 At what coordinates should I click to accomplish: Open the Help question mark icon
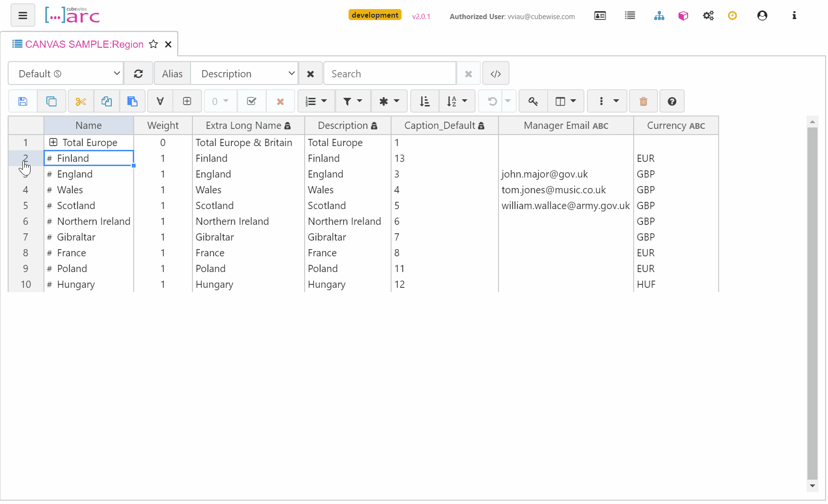click(672, 101)
